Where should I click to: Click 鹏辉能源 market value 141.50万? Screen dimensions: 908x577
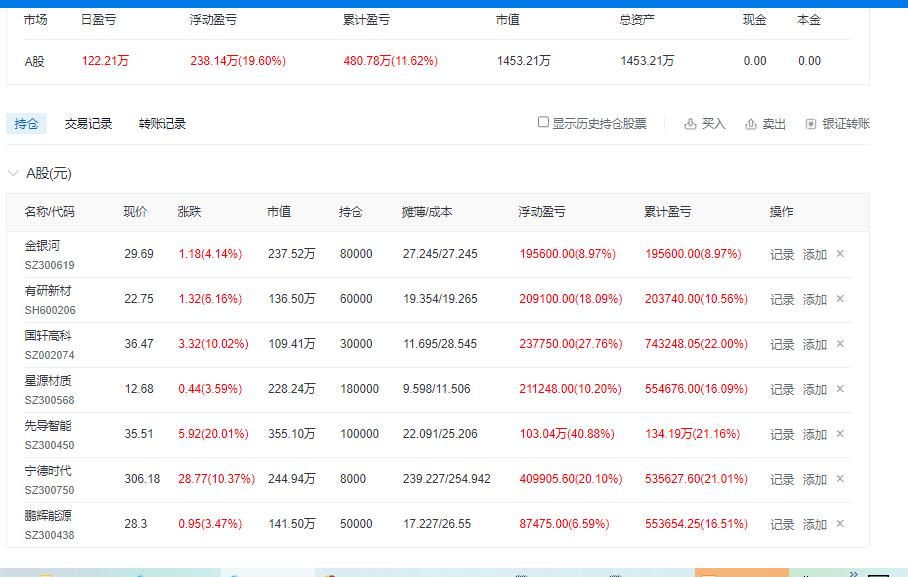pyautogui.click(x=292, y=524)
